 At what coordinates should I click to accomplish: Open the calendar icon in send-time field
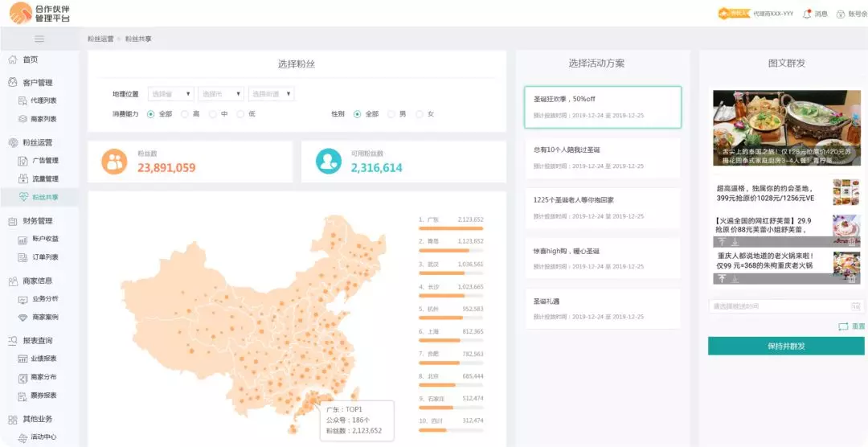[856, 306]
